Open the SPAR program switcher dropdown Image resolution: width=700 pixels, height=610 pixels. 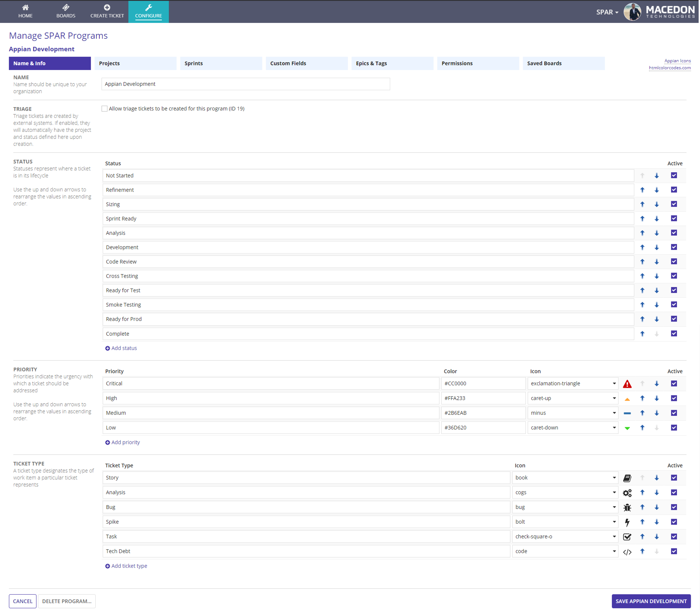click(607, 12)
